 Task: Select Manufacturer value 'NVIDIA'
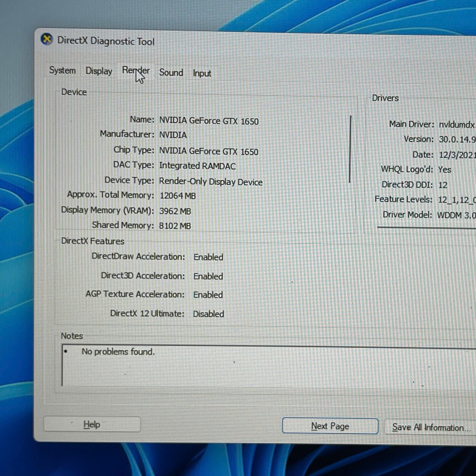[x=173, y=135]
